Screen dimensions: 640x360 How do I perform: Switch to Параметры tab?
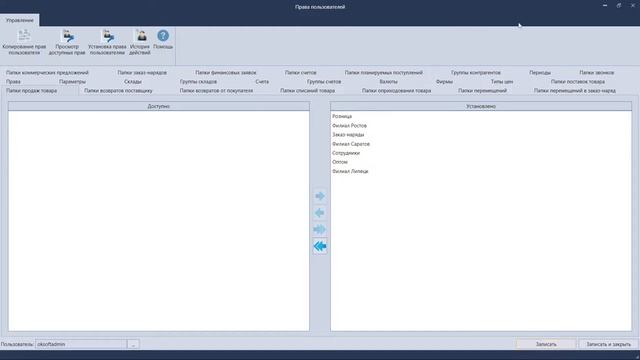click(72, 82)
